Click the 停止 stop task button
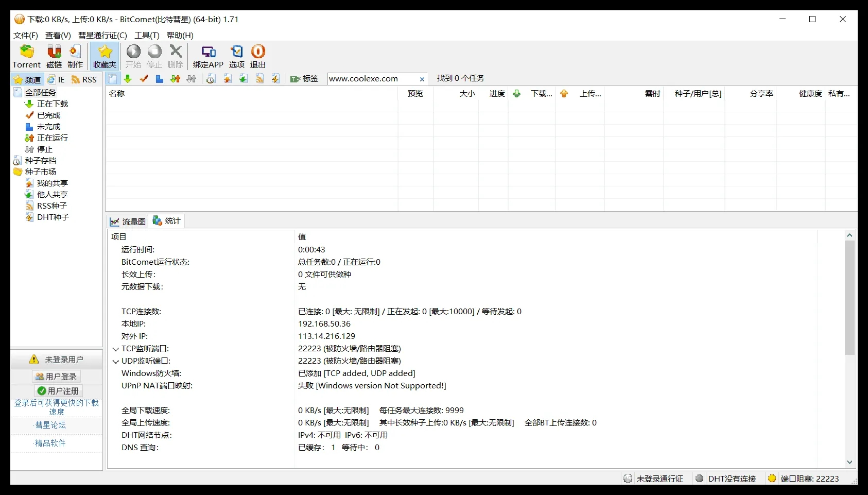 click(154, 56)
